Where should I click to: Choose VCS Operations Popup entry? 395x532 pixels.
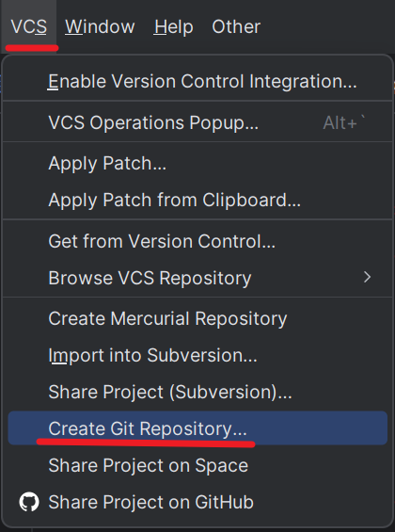click(x=197, y=122)
